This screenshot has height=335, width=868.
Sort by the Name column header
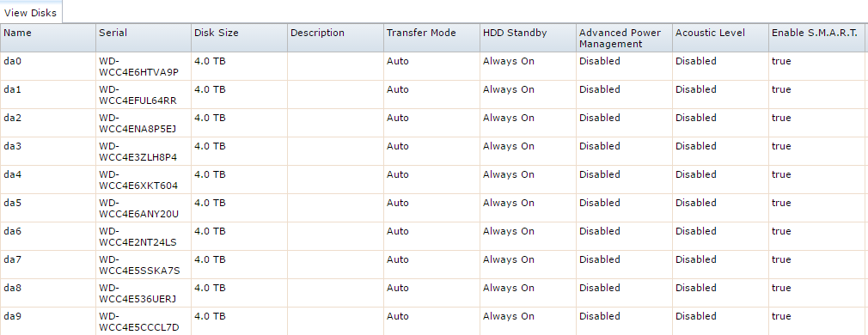47,38
